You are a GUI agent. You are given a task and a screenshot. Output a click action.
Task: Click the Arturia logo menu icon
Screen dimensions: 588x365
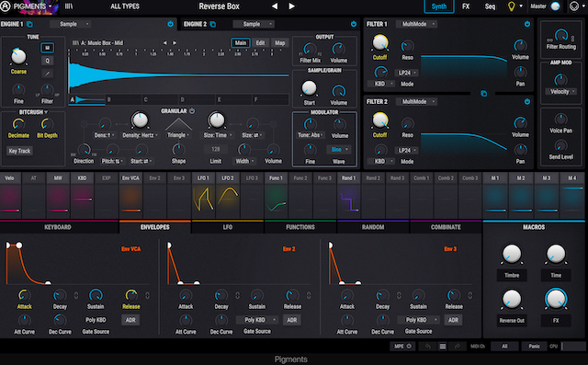click(6, 6)
